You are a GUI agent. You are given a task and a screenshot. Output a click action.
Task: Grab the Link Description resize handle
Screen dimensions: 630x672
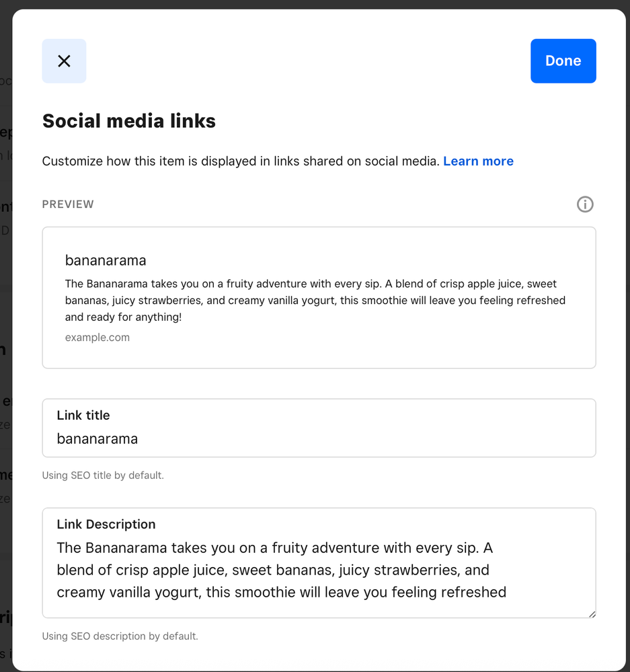592,613
